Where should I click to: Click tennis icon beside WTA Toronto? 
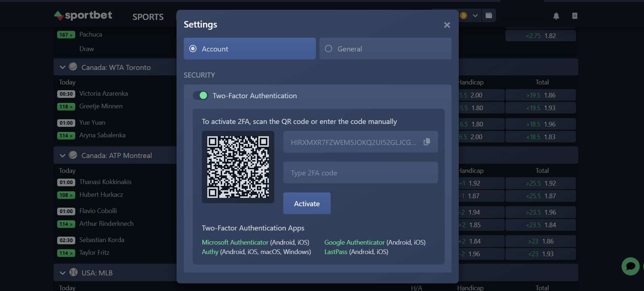tap(73, 67)
